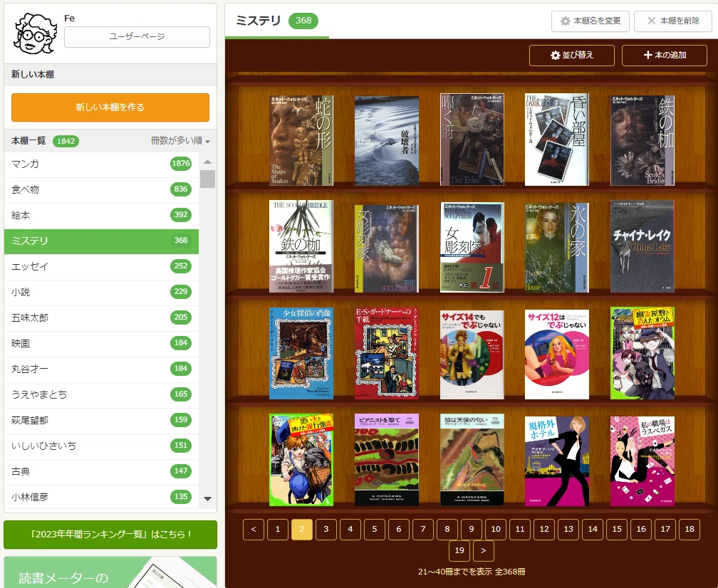The image size is (718, 588).
Task: Select the 古典 bookshelf
Action: (x=102, y=471)
